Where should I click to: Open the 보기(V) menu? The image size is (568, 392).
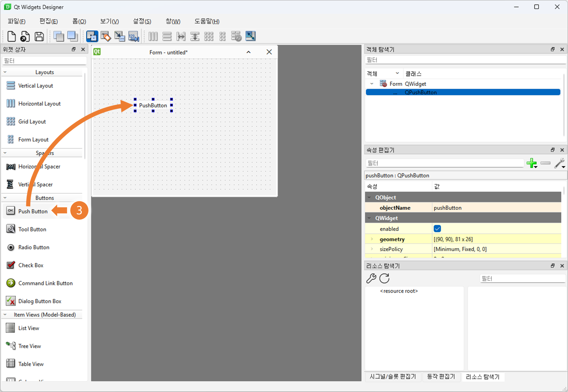click(109, 21)
